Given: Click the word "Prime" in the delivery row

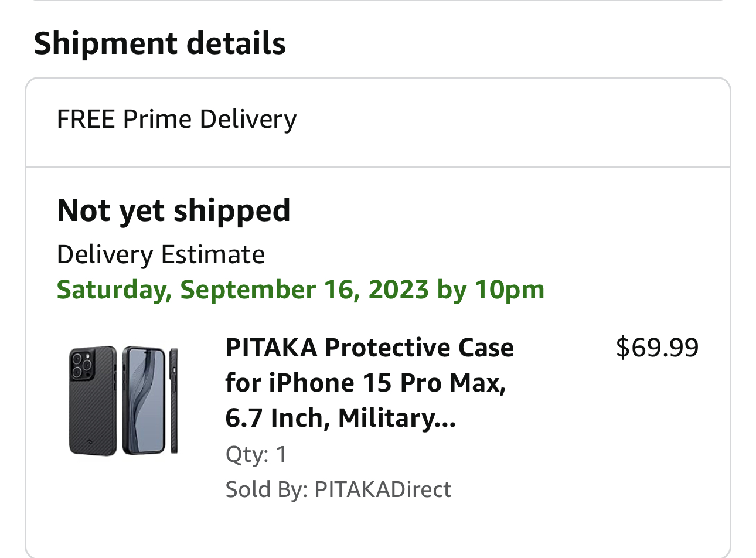Looking at the screenshot, I should click(157, 120).
